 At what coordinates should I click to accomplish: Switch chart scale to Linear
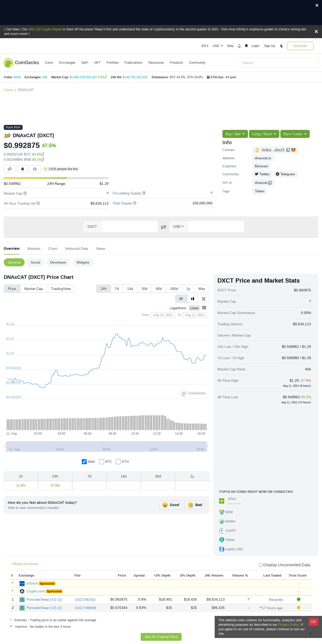click(194, 308)
